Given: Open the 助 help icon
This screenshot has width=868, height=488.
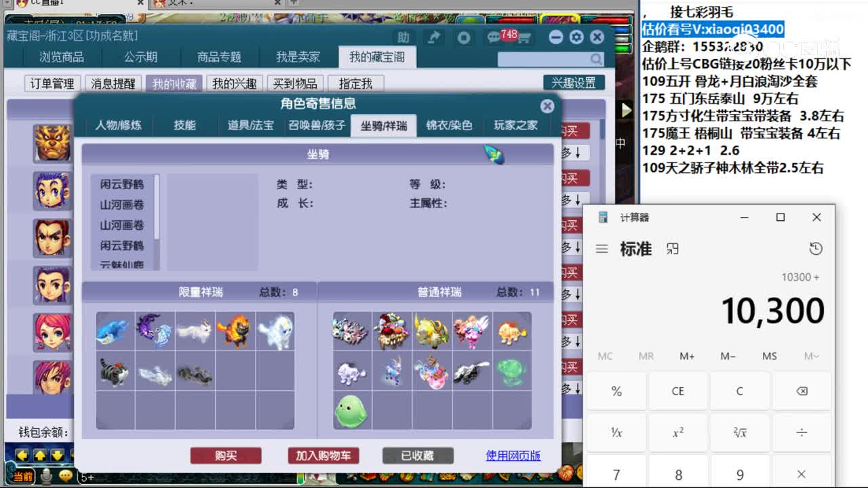Looking at the screenshot, I should [x=404, y=39].
